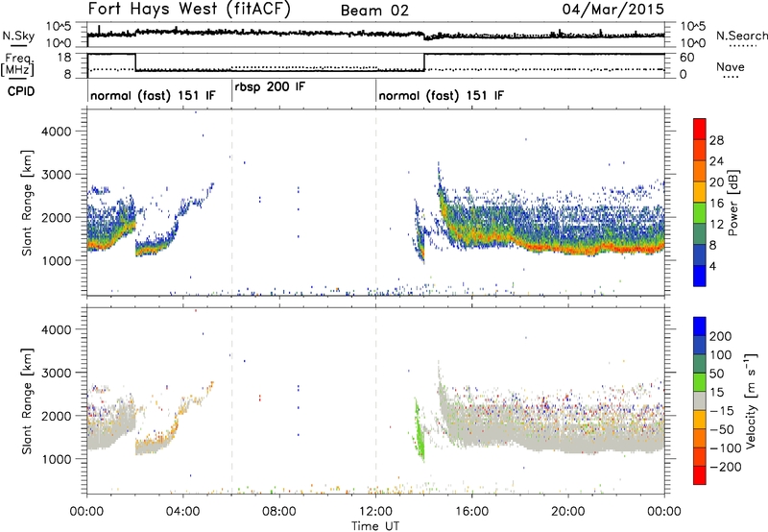Image resolution: width=768 pixels, height=532 pixels.
Task: Click the first 'normal (fast) 151 IF' label at 00:00
Action: (153, 96)
